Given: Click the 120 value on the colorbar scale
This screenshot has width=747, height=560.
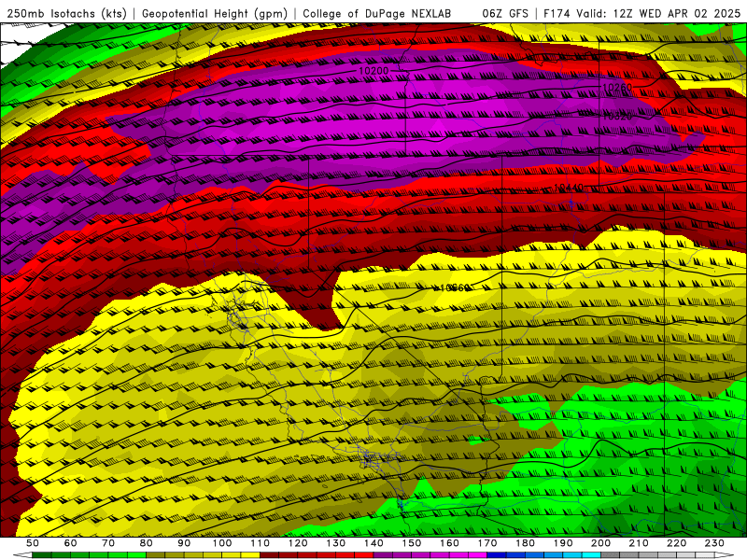Looking at the screenshot, I should 298,543.
